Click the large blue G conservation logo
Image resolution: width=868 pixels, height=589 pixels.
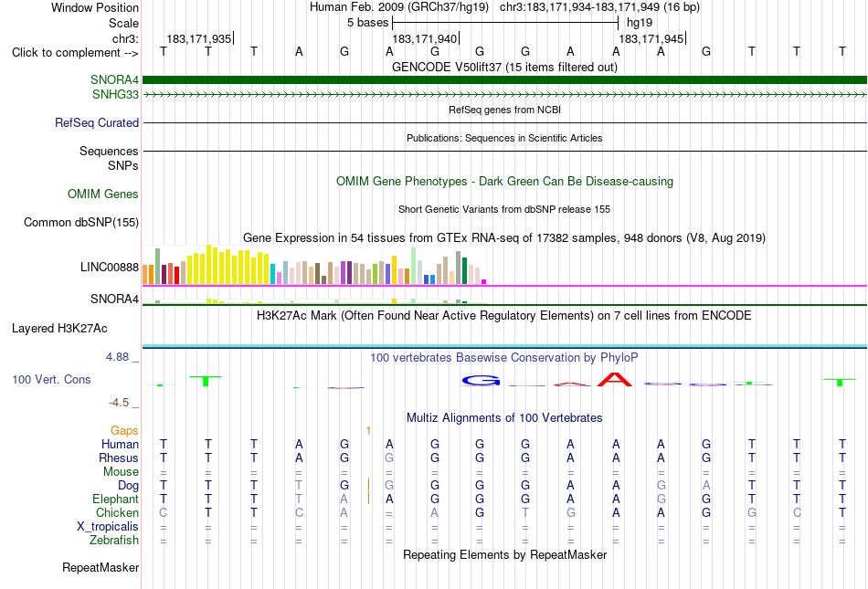click(481, 380)
